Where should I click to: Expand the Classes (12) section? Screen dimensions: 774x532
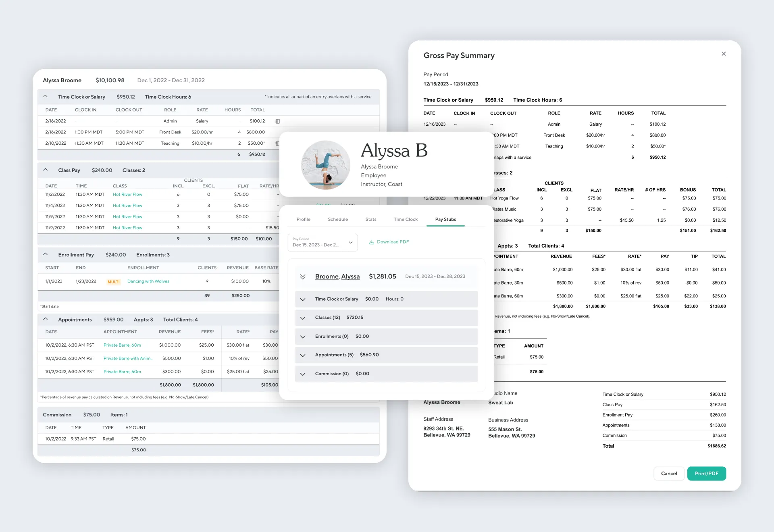tap(303, 318)
